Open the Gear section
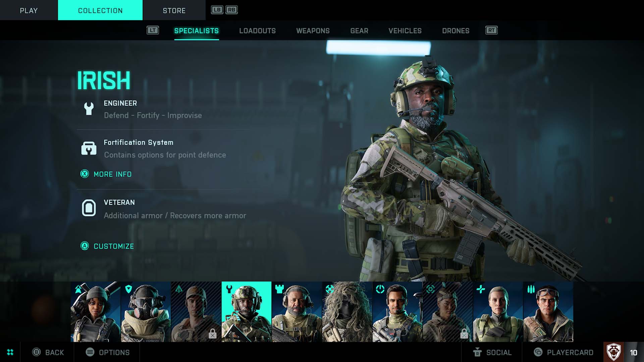The width and height of the screenshot is (644, 362). click(359, 31)
